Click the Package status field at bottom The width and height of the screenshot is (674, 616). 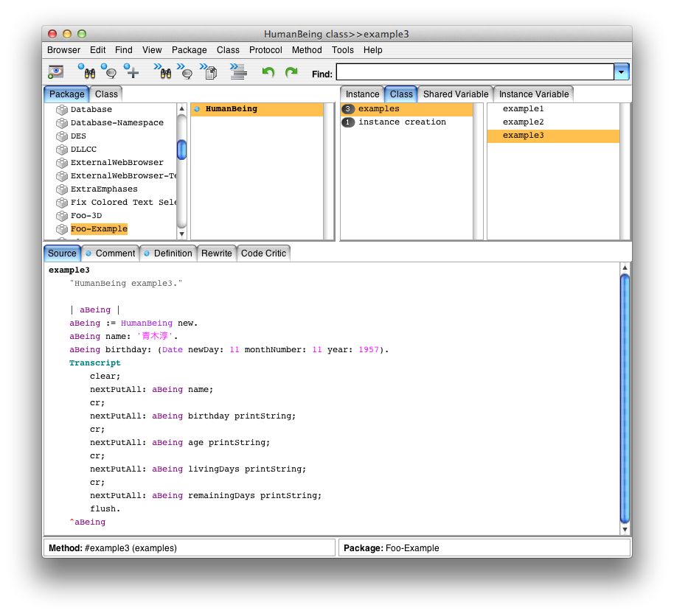click(x=484, y=548)
